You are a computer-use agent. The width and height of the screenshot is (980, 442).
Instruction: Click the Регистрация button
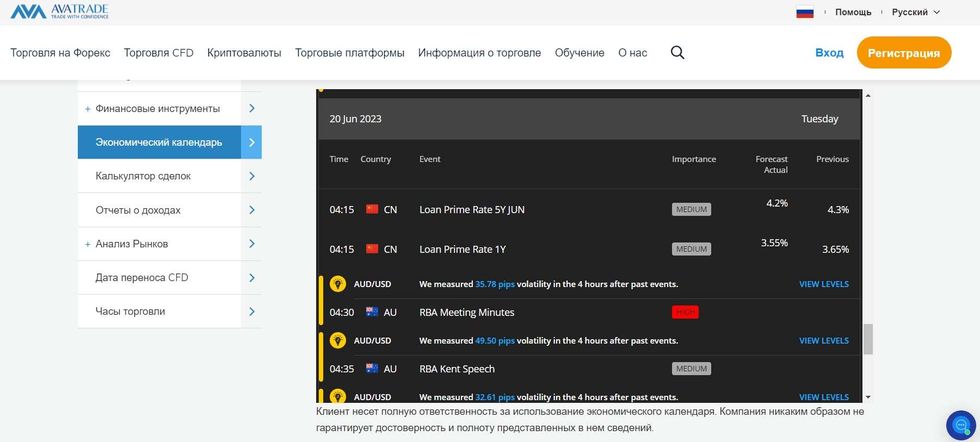point(904,53)
